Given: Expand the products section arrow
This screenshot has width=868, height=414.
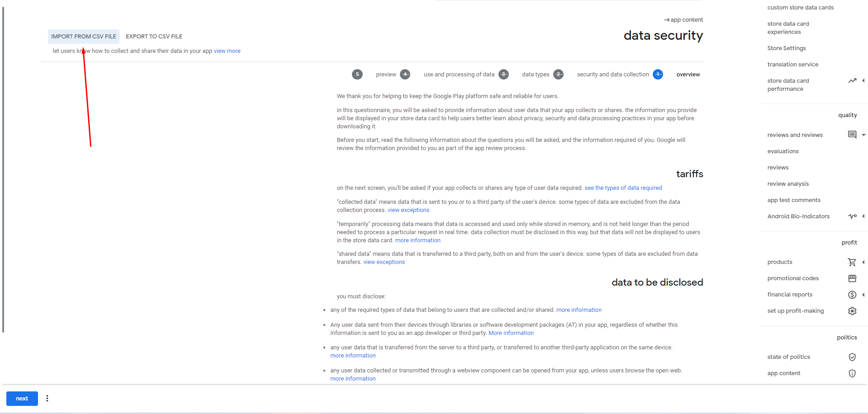Looking at the screenshot, I should (863, 262).
